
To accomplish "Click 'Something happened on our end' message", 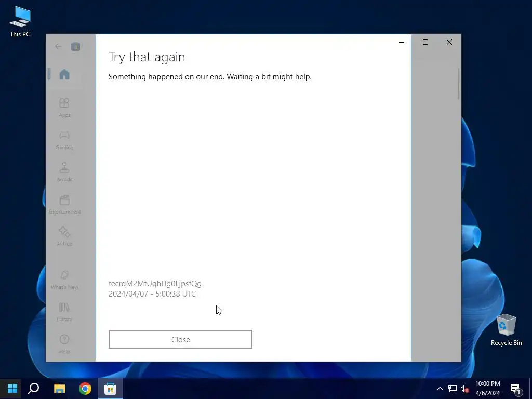I will click(x=210, y=77).
